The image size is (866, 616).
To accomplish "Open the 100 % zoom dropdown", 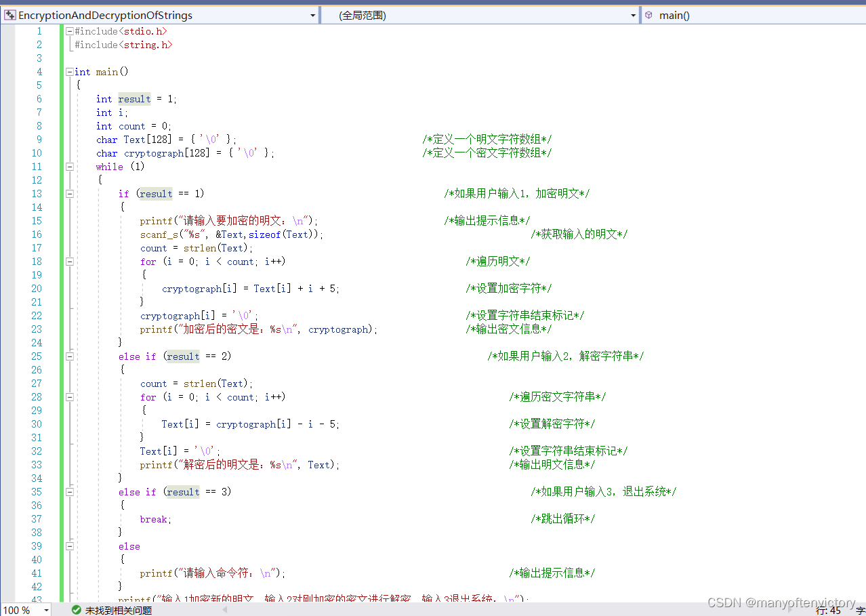I will click(47, 610).
